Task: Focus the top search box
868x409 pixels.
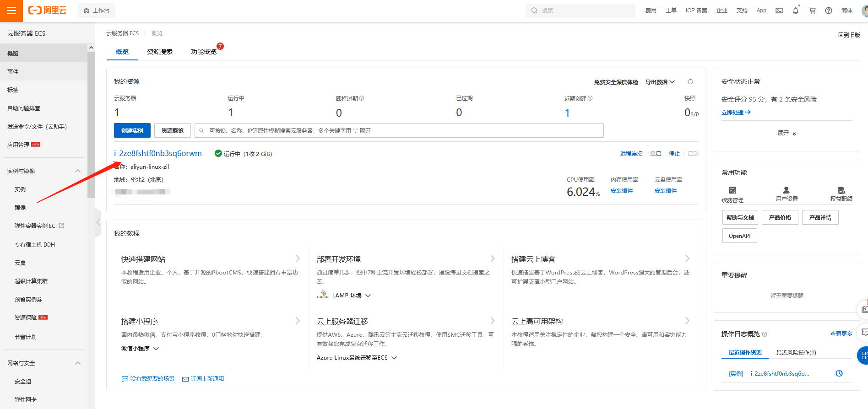Action: coord(580,11)
